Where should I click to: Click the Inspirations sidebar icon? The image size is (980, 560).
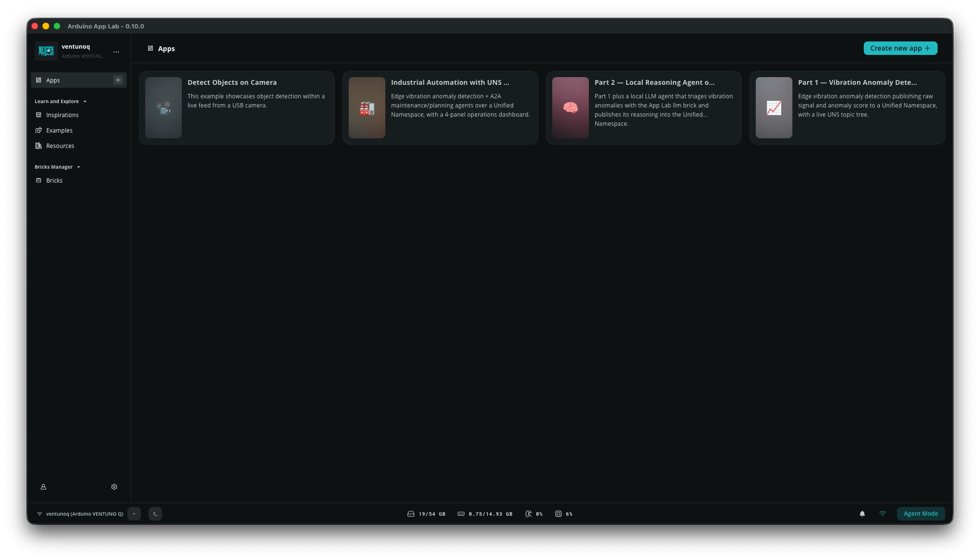tap(39, 115)
